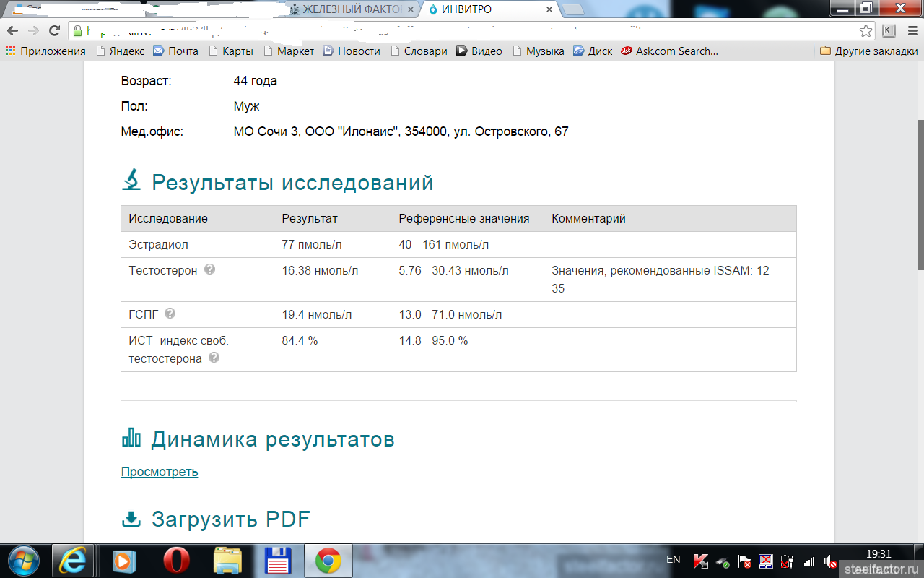Expand Другие закладки folder

868,51
